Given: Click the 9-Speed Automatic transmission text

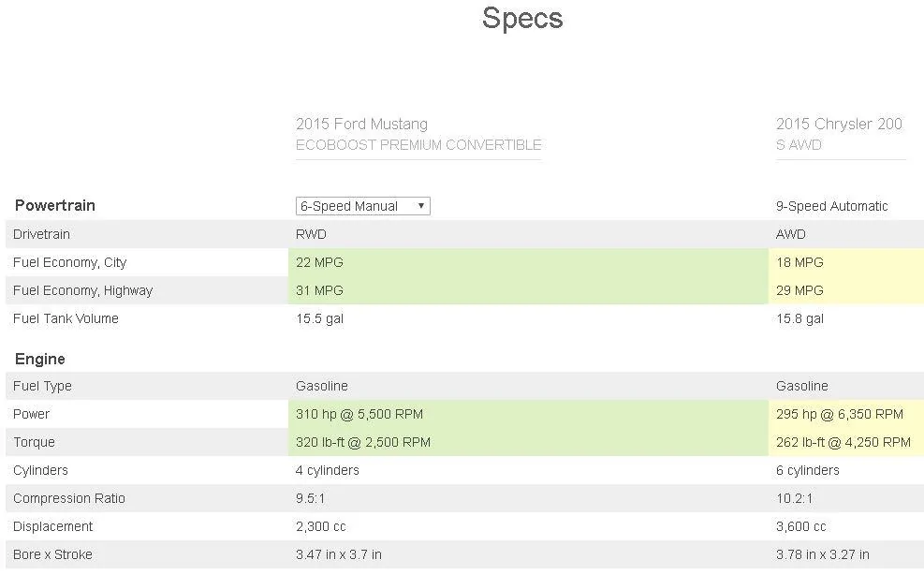Looking at the screenshot, I should click(x=831, y=206).
